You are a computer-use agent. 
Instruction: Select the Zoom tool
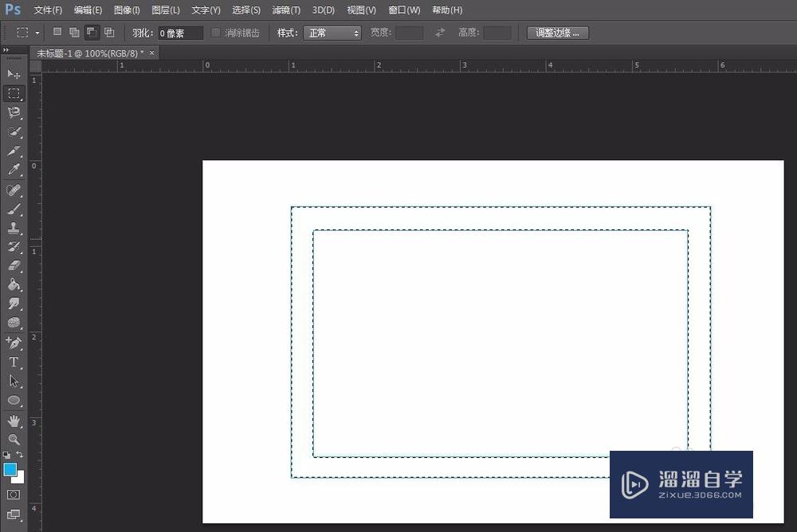[x=14, y=440]
